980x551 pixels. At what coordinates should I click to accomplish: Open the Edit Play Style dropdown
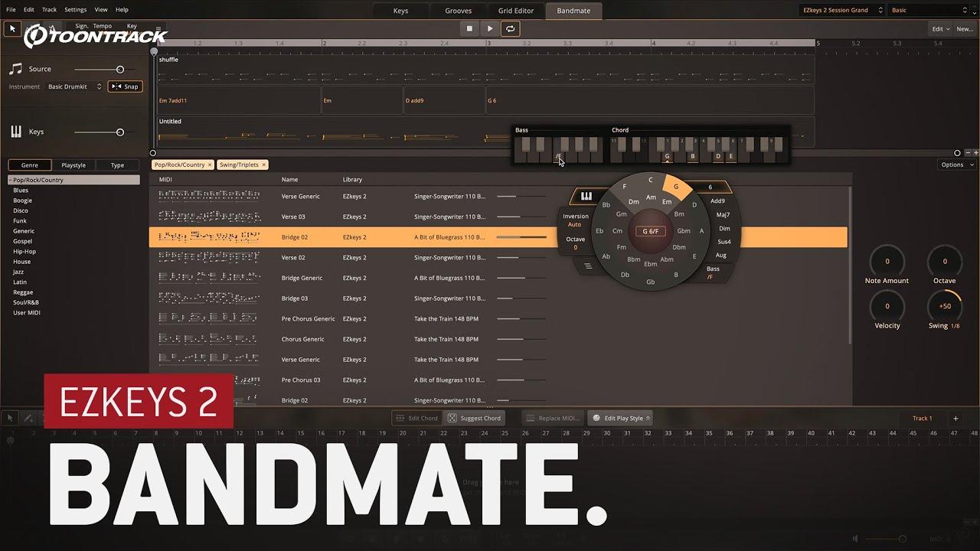click(622, 418)
